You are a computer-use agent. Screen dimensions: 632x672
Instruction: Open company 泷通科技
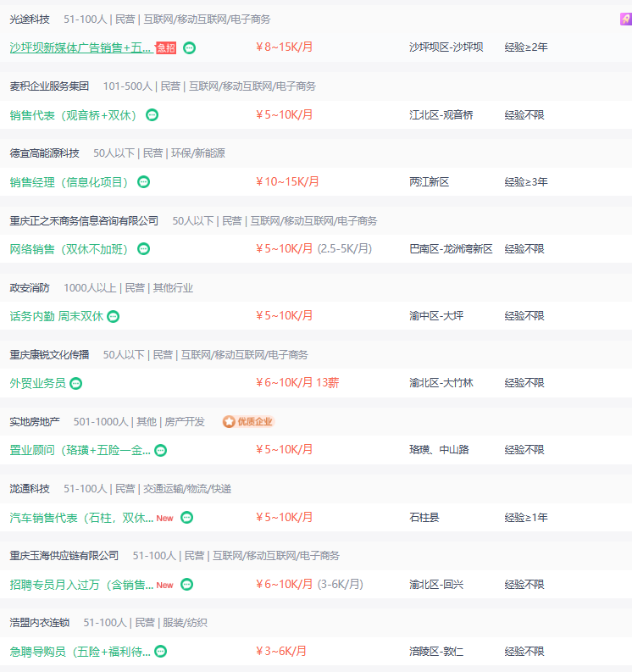pos(30,489)
